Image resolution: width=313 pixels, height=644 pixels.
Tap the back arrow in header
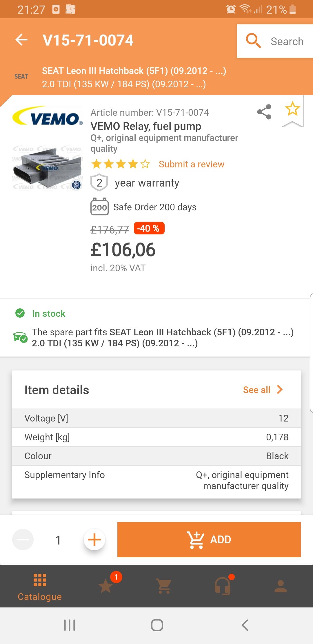pos(21,40)
